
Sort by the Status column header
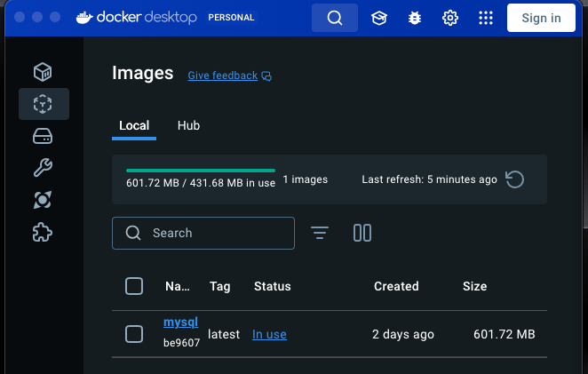point(273,287)
